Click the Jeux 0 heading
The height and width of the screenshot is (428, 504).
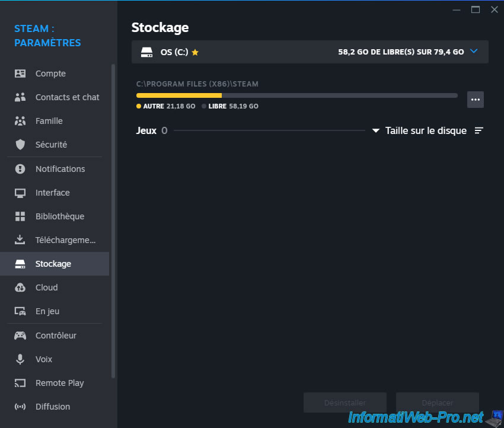click(152, 130)
